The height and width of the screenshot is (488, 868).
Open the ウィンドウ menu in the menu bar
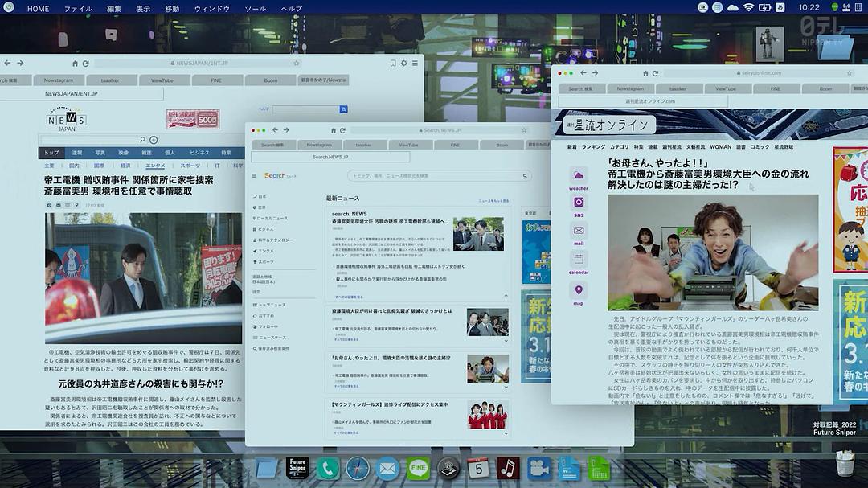click(x=212, y=8)
